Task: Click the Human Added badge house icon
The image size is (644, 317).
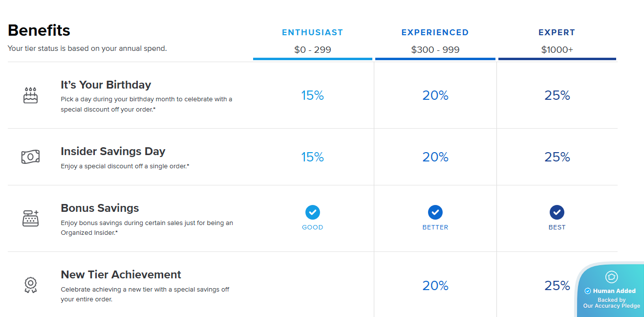Action: 611,277
